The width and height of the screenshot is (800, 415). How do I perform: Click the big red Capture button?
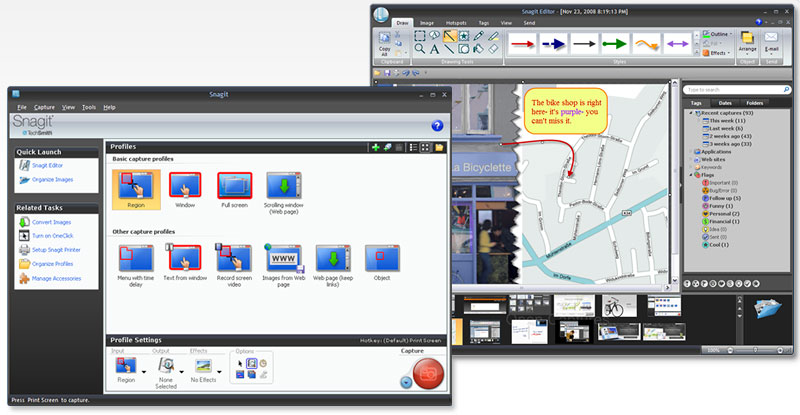[428, 374]
